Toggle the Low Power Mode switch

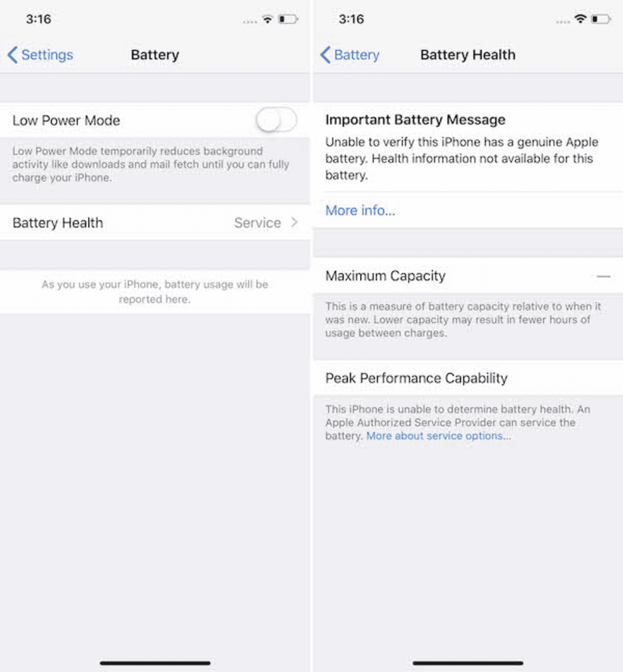(x=276, y=120)
